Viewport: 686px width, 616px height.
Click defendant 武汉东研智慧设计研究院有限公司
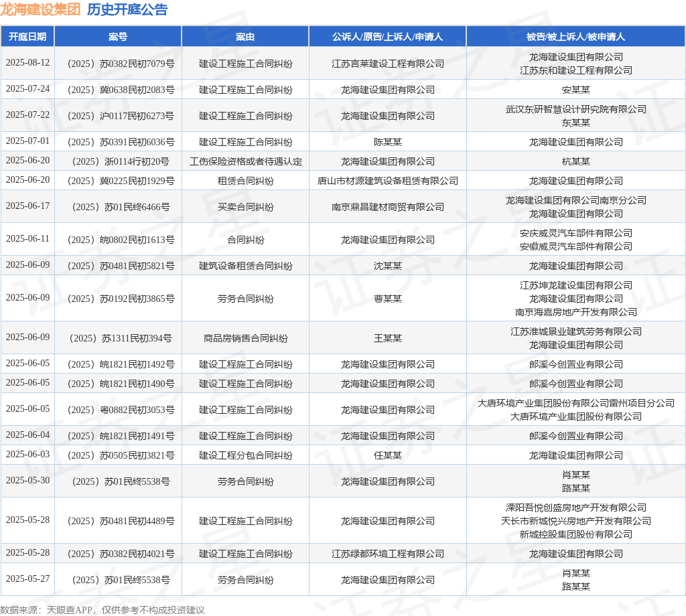[x=575, y=109]
